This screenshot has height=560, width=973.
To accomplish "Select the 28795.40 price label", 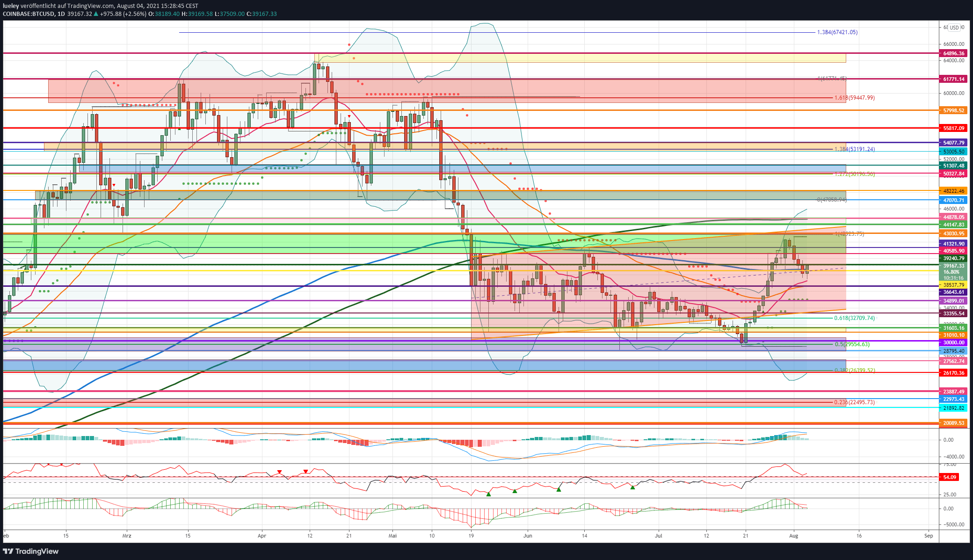I will (x=953, y=351).
